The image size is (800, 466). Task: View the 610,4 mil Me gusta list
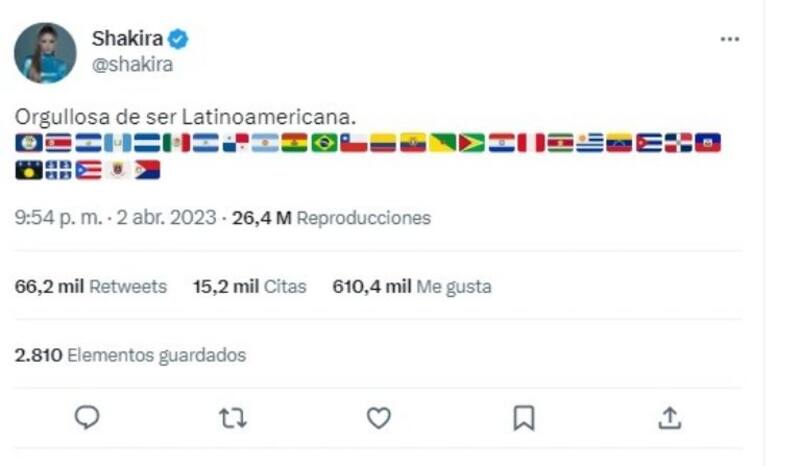(411, 287)
